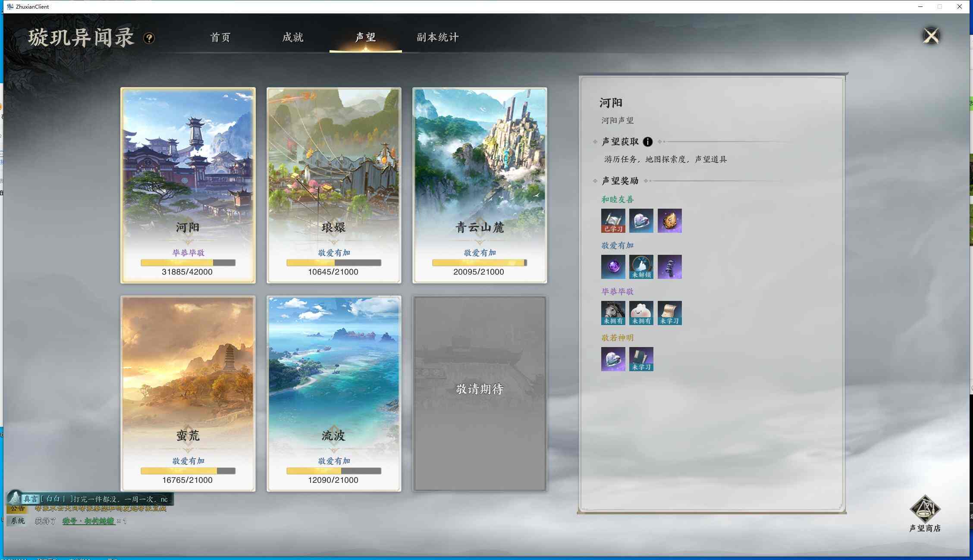The image size is (973, 560).
Task: Click the greyed-out 敬请期待 card
Action: [480, 394]
